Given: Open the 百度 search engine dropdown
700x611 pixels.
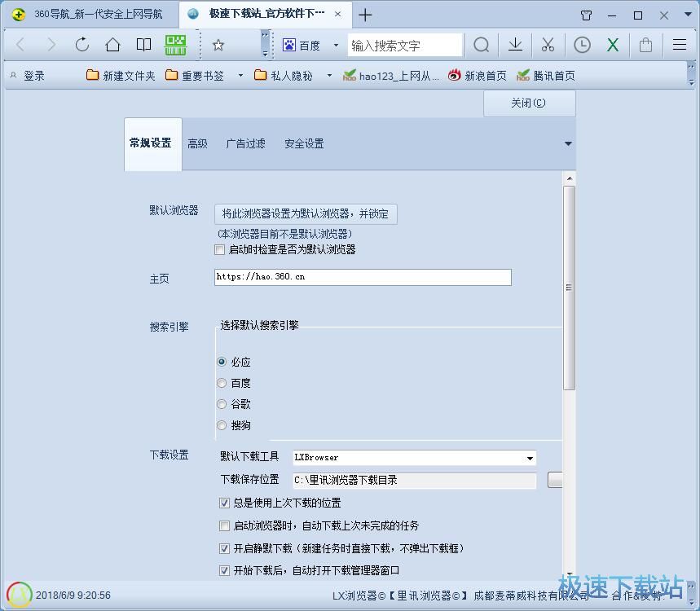Looking at the screenshot, I should pyautogui.click(x=336, y=45).
